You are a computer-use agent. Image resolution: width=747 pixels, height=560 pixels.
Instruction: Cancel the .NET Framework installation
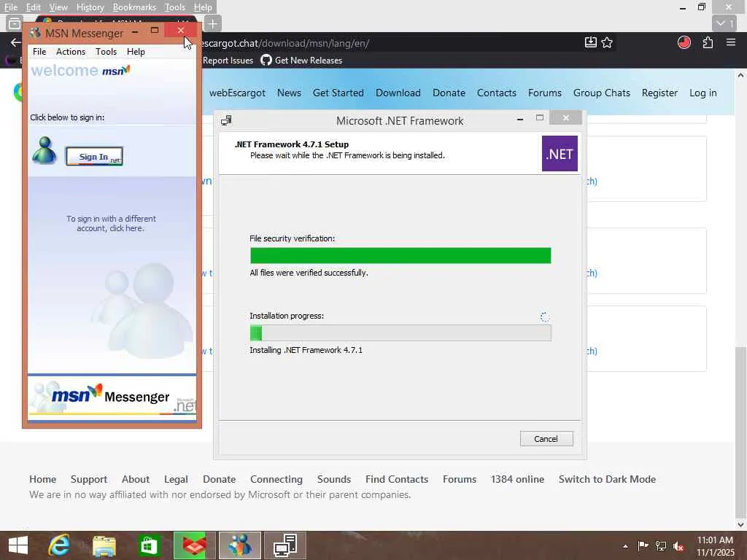[x=546, y=438]
